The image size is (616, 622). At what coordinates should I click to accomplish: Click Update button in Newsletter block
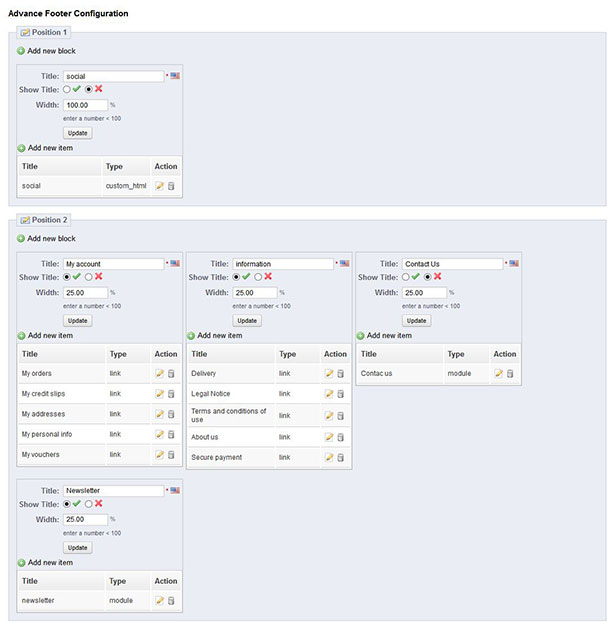point(77,547)
